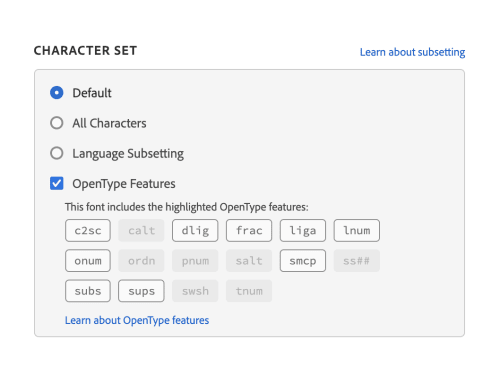Toggle the subs feature tag
Viewport: 500px width, 391px height.
(88, 291)
